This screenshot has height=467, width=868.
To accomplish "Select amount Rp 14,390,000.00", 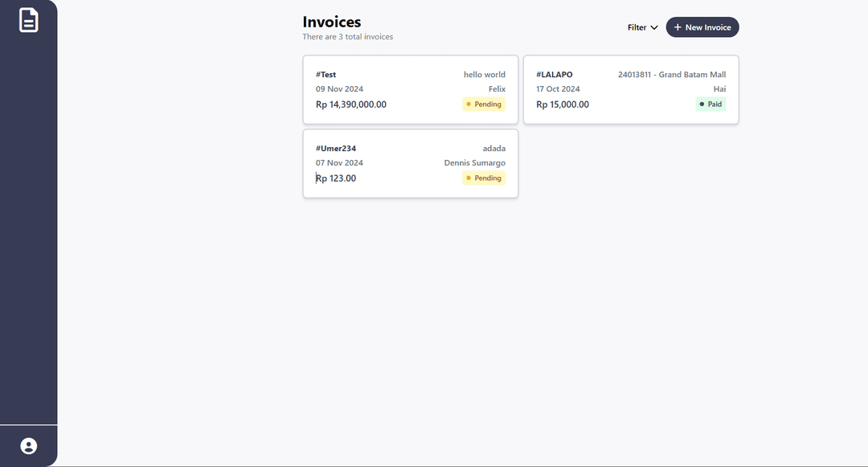I will (351, 104).
